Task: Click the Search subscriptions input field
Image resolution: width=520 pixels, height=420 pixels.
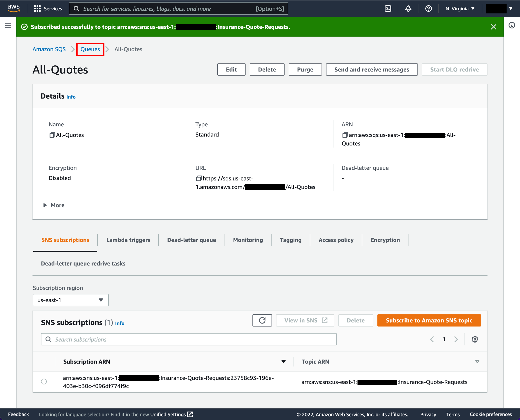Action: pyautogui.click(x=189, y=339)
